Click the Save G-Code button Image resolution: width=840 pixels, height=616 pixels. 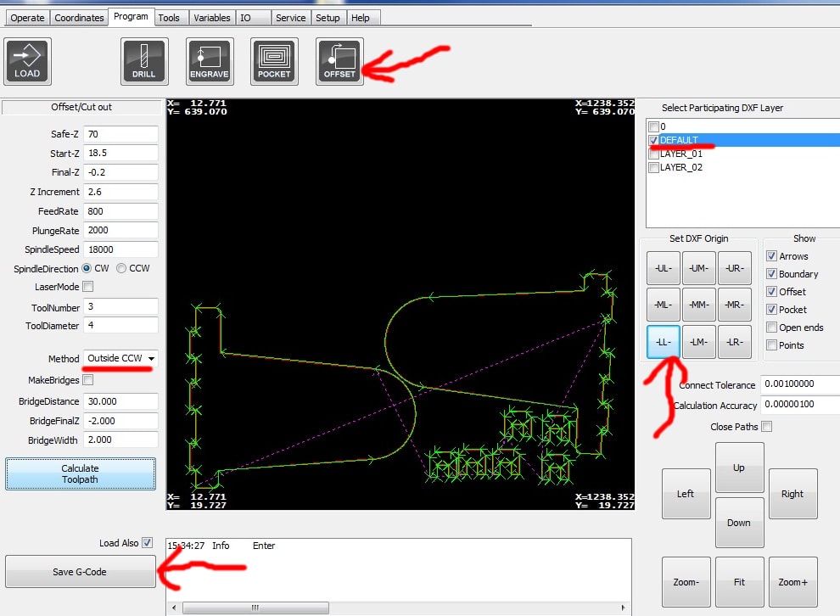point(81,572)
